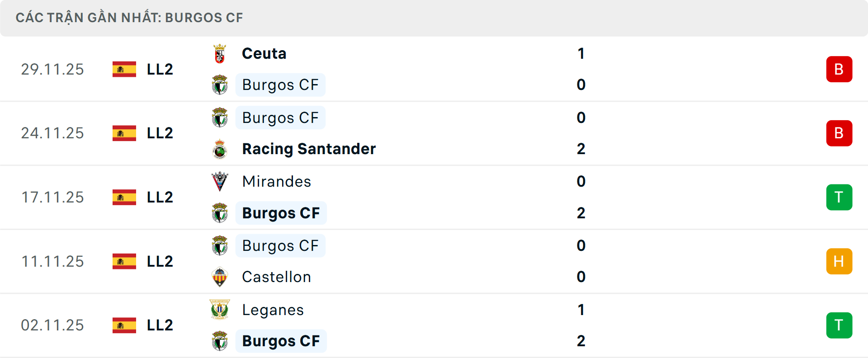The width and height of the screenshot is (868, 358).
Task: Click the 11.11.25 match date
Action: pyautogui.click(x=52, y=261)
